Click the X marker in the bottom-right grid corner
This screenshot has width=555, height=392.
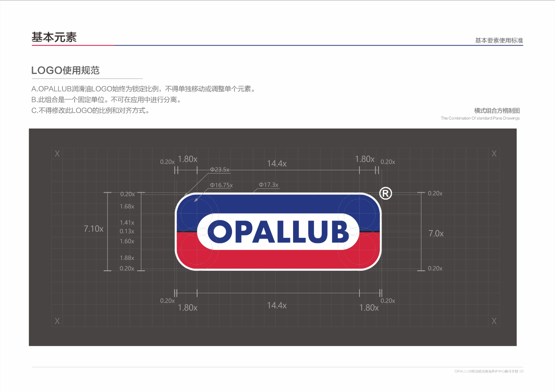(494, 321)
